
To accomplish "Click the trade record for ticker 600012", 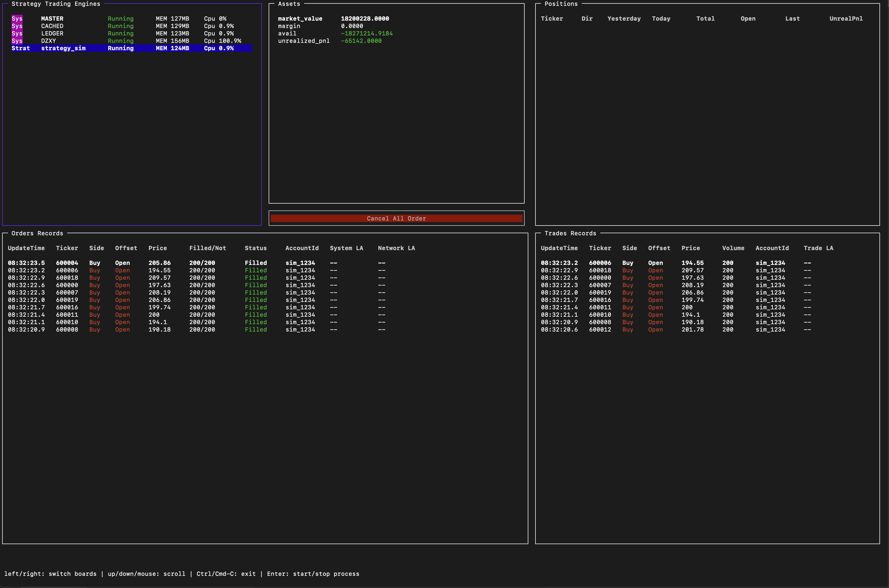I will point(600,330).
